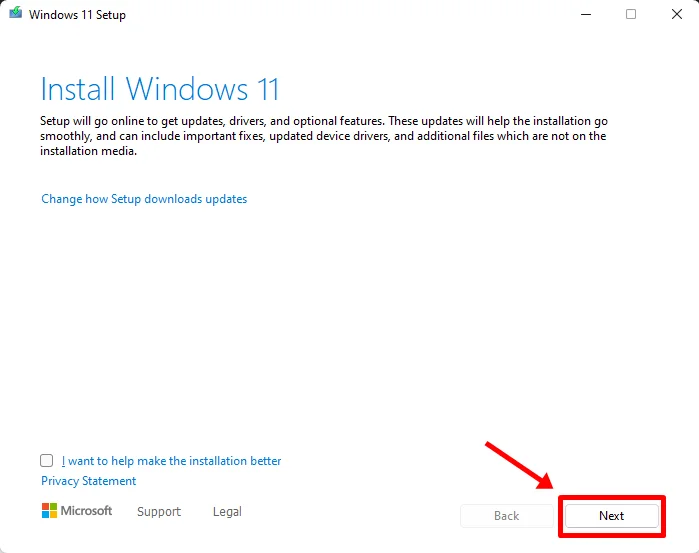Click the Install Windows 11 heading
This screenshot has width=699, height=553.
(x=160, y=89)
